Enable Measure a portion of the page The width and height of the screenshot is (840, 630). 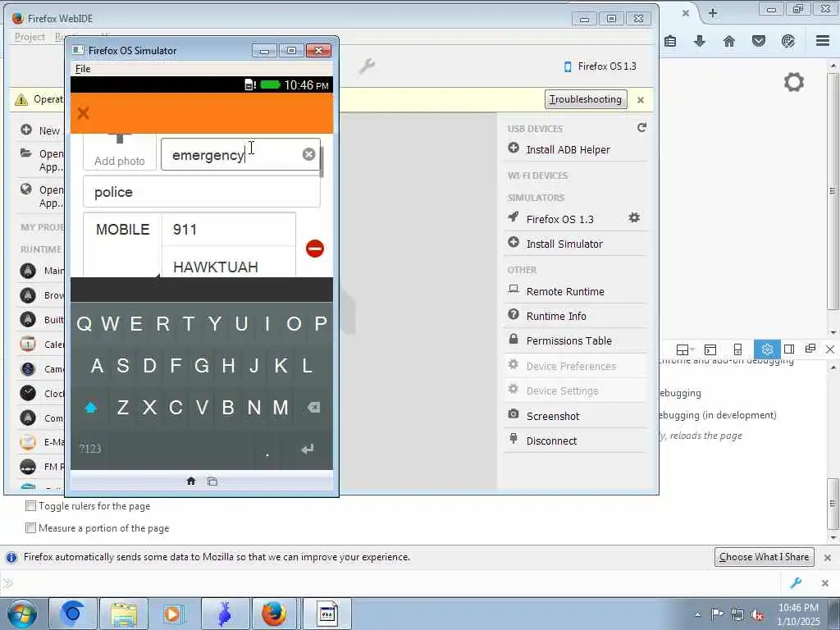pyautogui.click(x=31, y=527)
